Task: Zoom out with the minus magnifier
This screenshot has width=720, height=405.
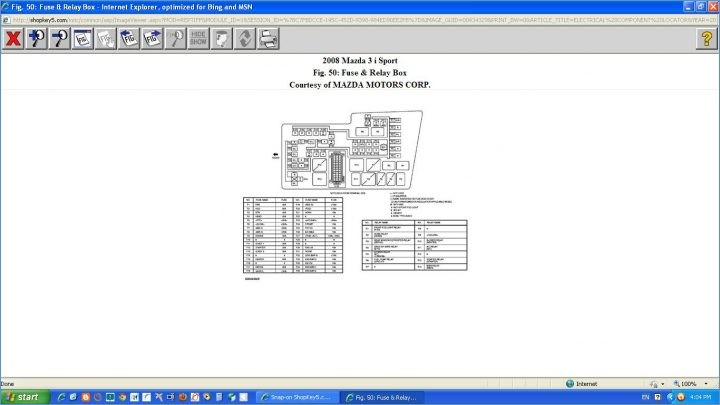Action: coord(60,39)
